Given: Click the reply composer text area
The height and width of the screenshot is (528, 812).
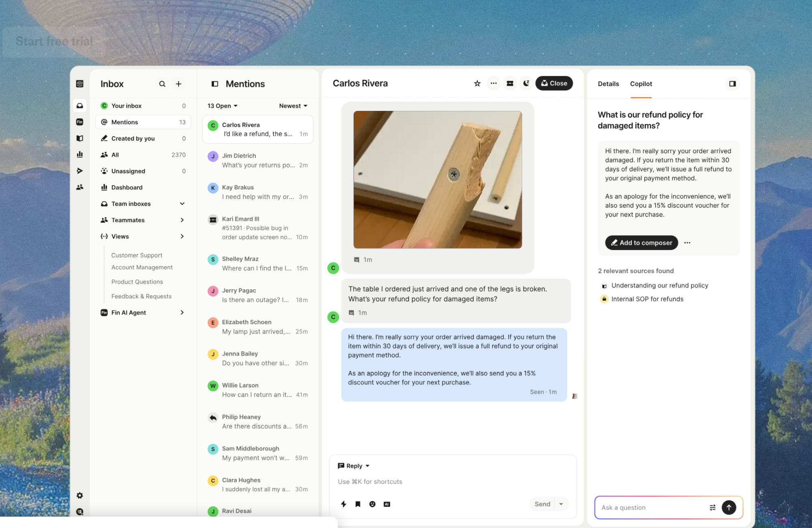Looking at the screenshot, I should pos(453,482).
